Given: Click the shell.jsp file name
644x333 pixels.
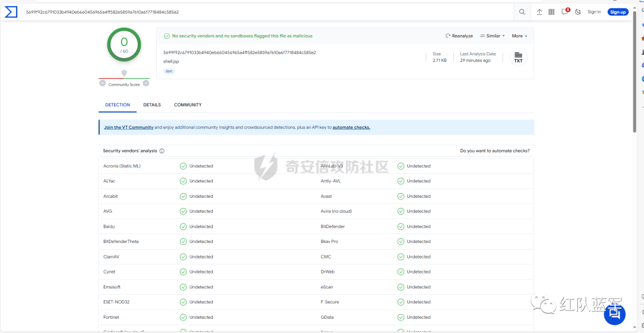Looking at the screenshot, I should click(171, 61).
